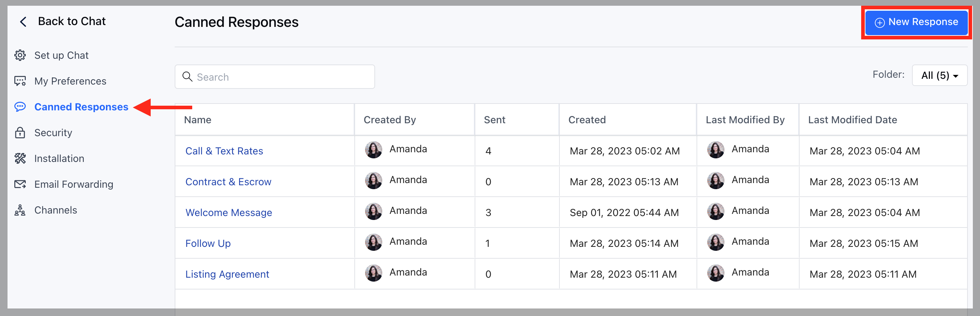Focus the Search input field
The width and height of the screenshot is (980, 316).
point(275,77)
